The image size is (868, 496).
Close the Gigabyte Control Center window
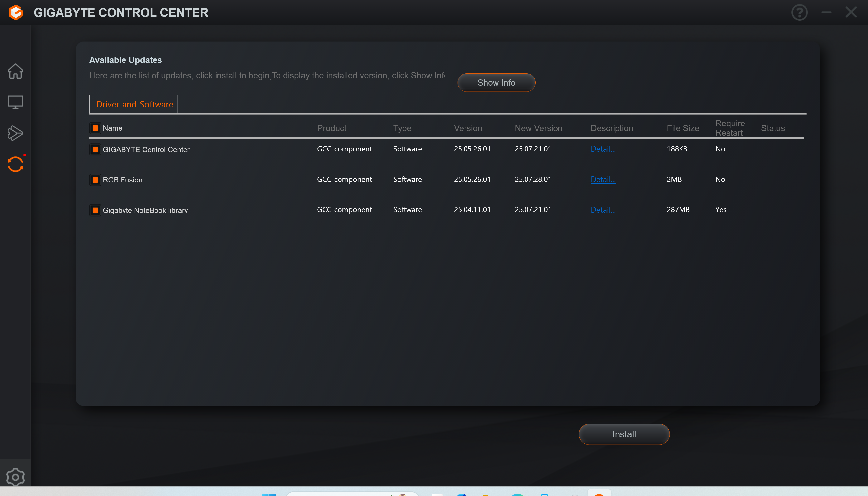[x=851, y=13]
